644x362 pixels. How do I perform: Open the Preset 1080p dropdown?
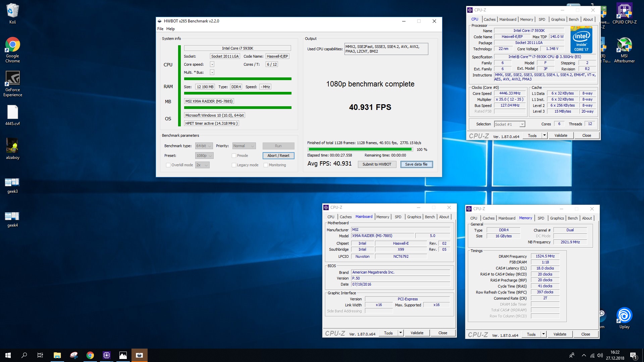pyautogui.click(x=204, y=156)
